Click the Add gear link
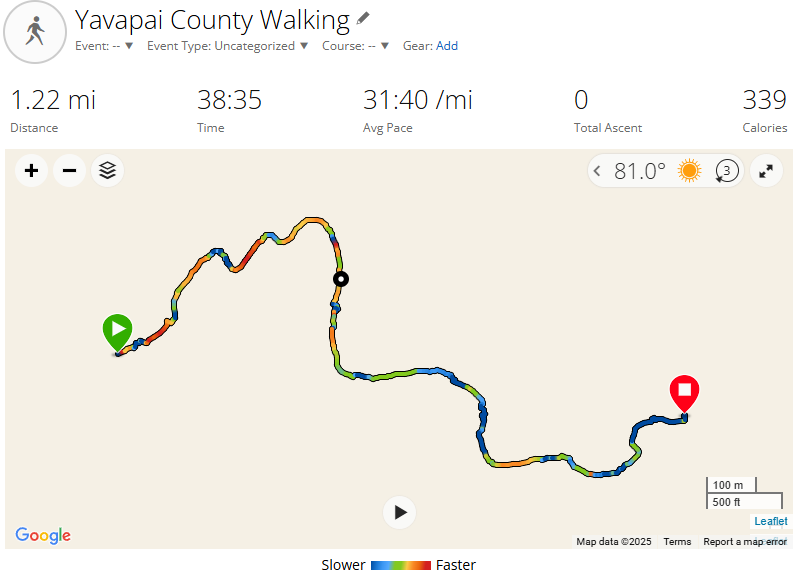The image size is (808, 585). (x=447, y=46)
